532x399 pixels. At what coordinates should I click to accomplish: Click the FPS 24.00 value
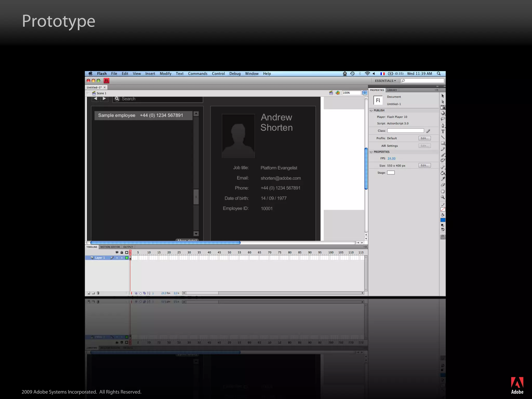(391, 158)
